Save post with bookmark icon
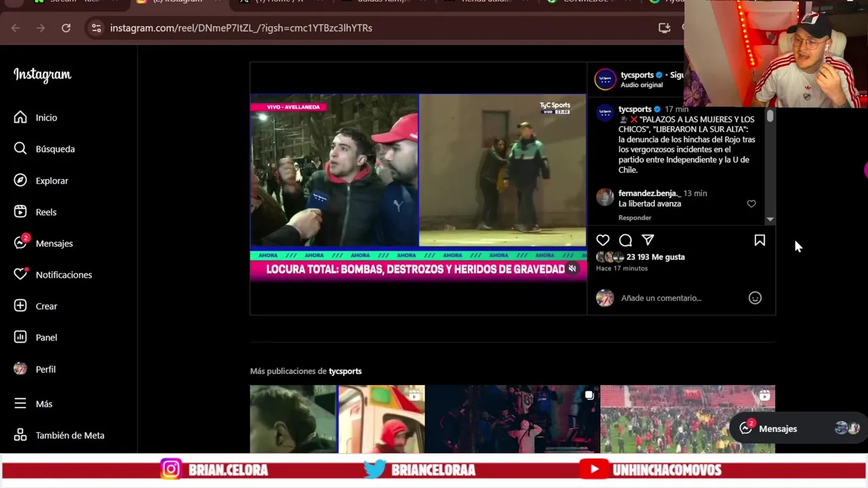 coord(759,240)
